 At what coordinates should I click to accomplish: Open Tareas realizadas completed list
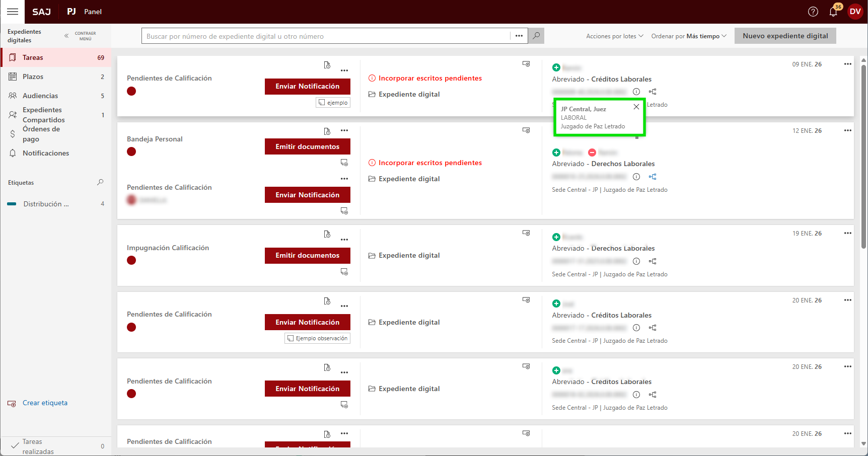[38, 446]
